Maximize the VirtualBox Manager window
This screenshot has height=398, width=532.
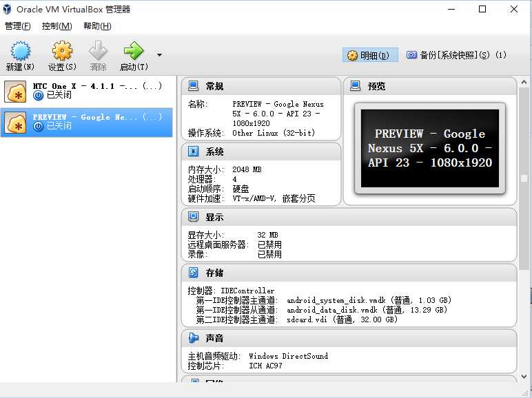pyautogui.click(x=482, y=9)
